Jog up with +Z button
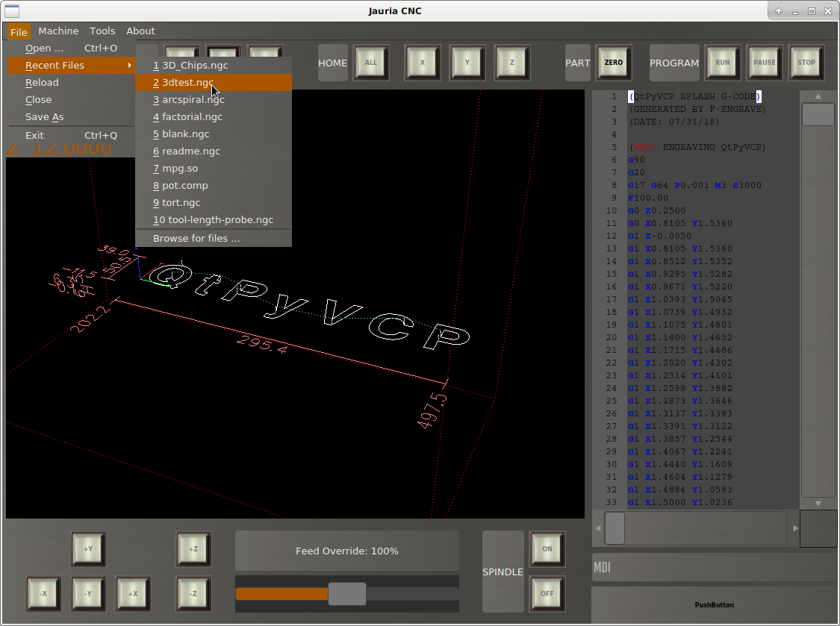This screenshot has width=840, height=626. click(x=193, y=549)
